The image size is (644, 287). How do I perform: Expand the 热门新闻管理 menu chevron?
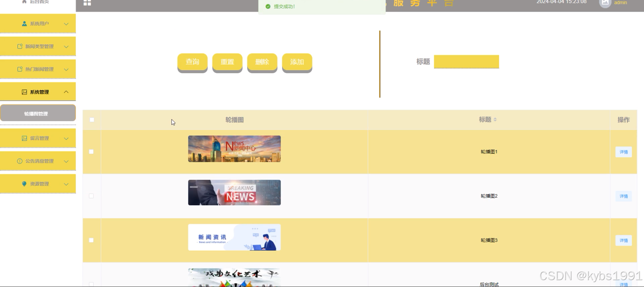point(66,69)
